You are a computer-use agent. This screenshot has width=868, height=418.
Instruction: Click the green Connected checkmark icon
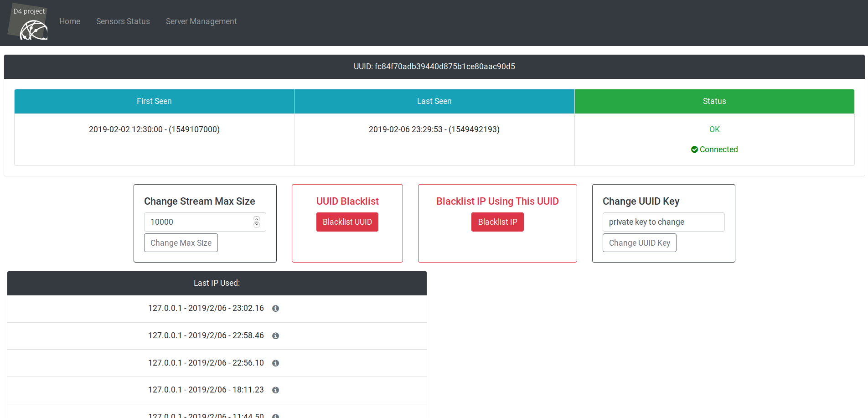(x=694, y=150)
